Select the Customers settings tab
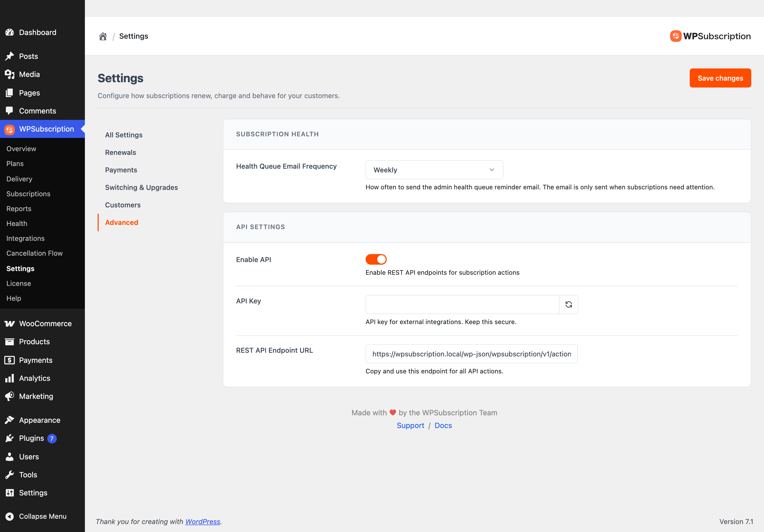Screen dimensions: 764x532 coord(123,205)
